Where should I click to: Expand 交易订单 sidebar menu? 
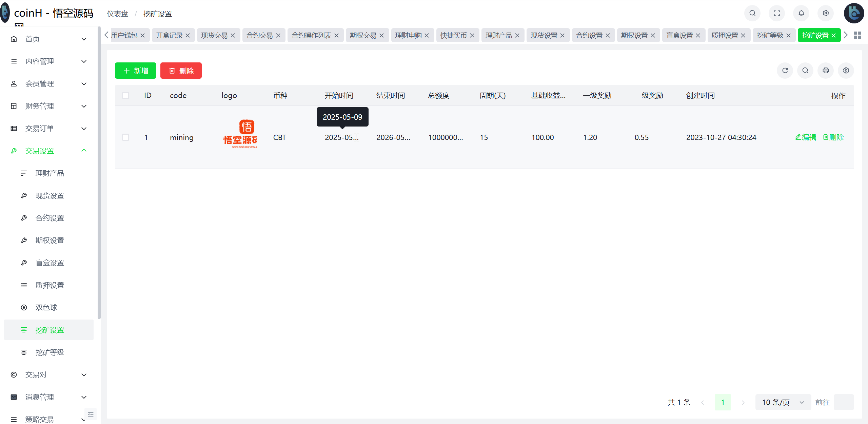click(49, 129)
